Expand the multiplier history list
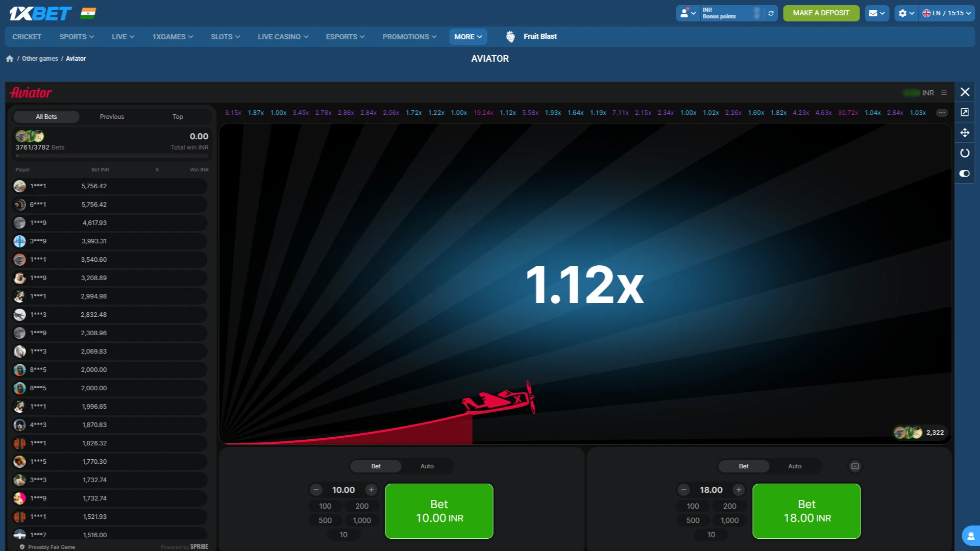The height and width of the screenshot is (551, 980). coord(942,113)
